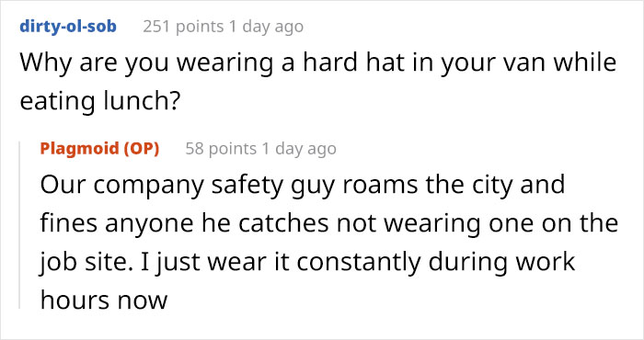Click the 'Why are you wearing' comment line

click(318, 62)
